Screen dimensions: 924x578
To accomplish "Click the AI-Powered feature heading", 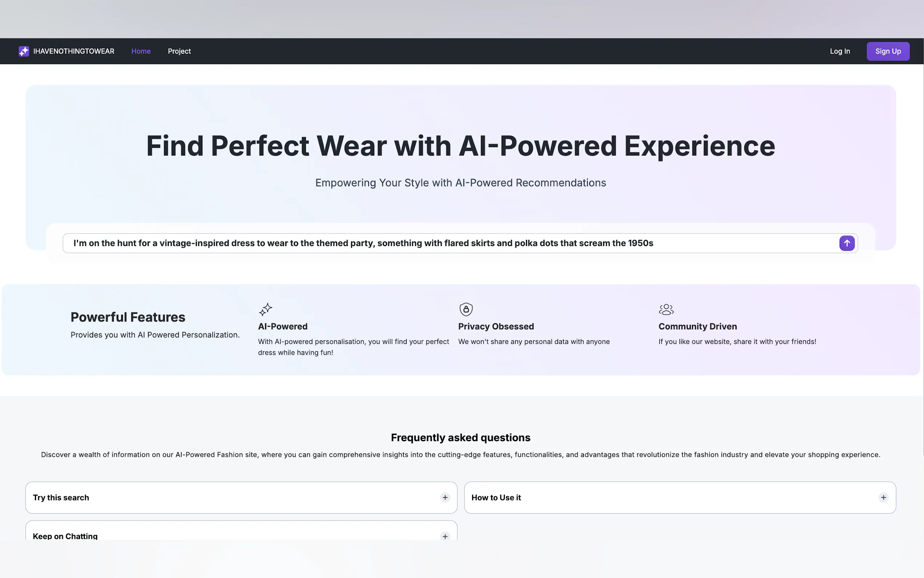I will (x=283, y=326).
